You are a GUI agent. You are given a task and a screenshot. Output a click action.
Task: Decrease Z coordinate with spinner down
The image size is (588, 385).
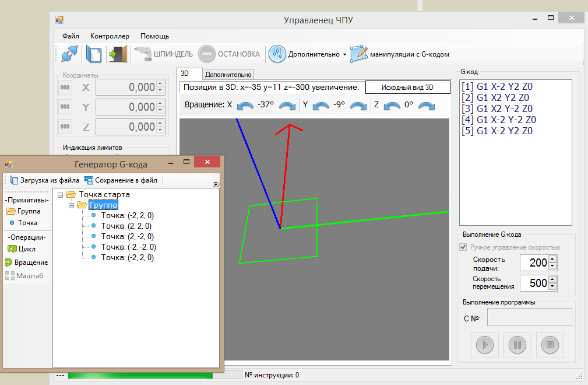[160, 130]
